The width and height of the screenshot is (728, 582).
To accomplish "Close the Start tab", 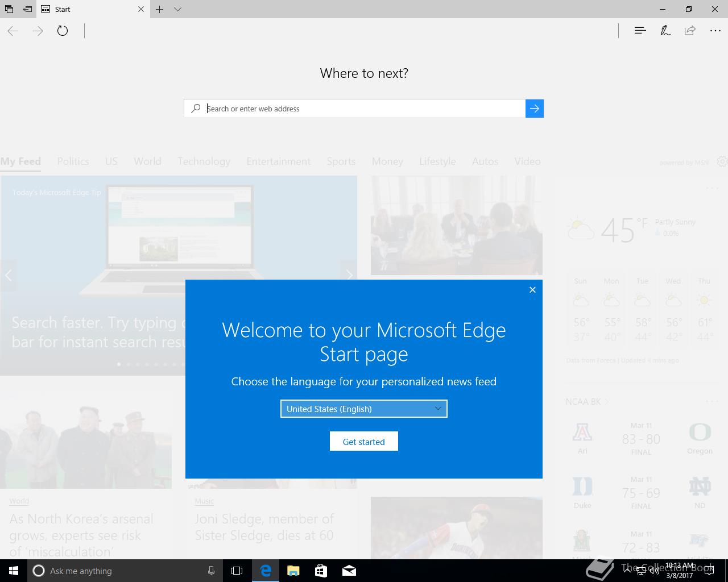I will pos(141,9).
